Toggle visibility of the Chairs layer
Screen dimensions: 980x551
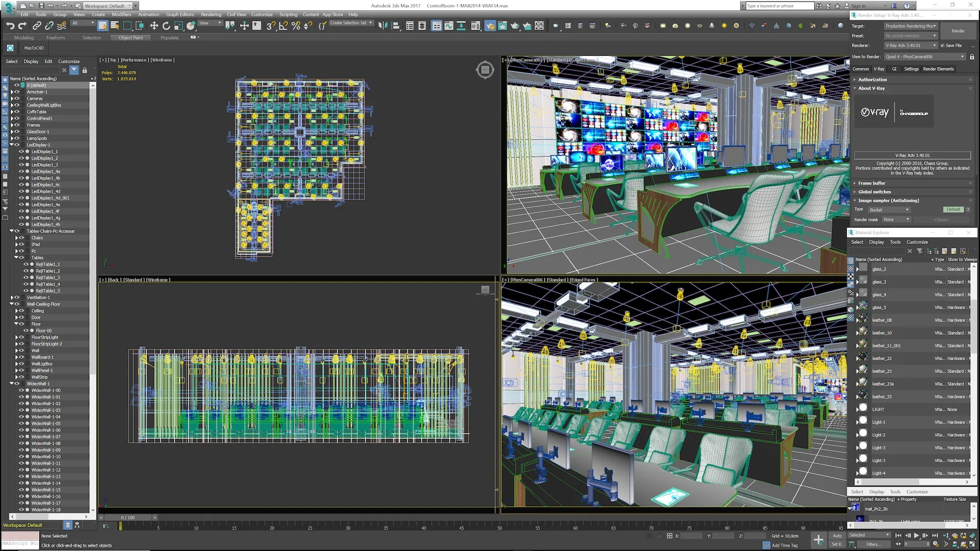point(21,238)
